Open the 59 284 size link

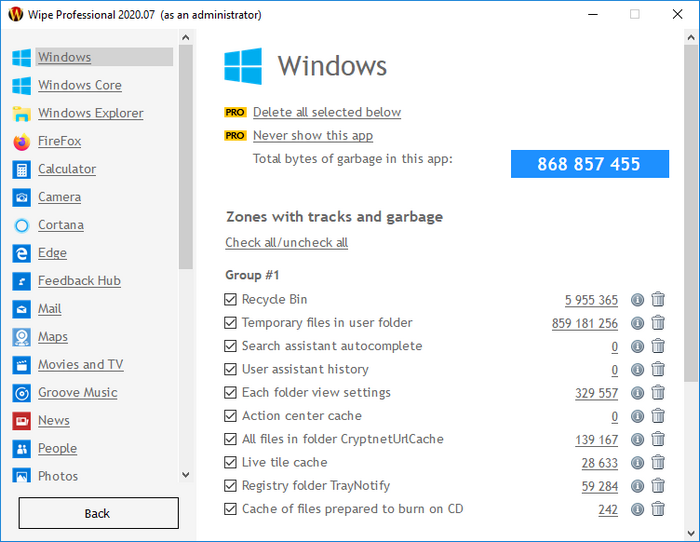[x=600, y=486]
